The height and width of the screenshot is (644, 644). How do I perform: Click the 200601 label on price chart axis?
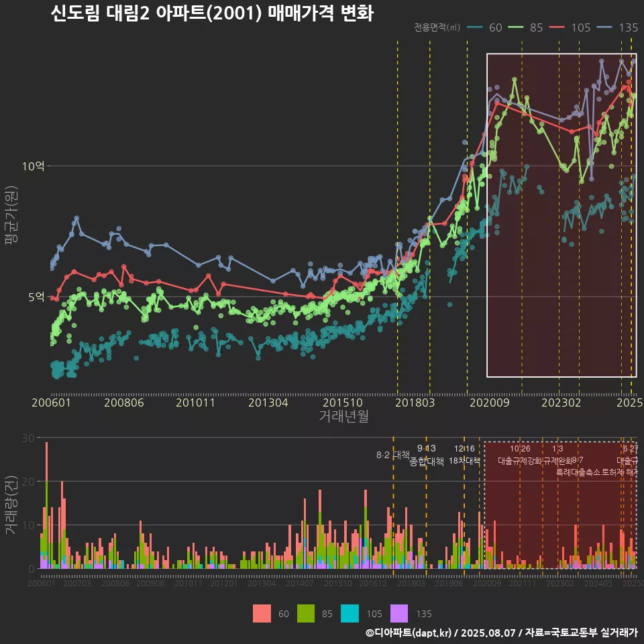(x=52, y=402)
